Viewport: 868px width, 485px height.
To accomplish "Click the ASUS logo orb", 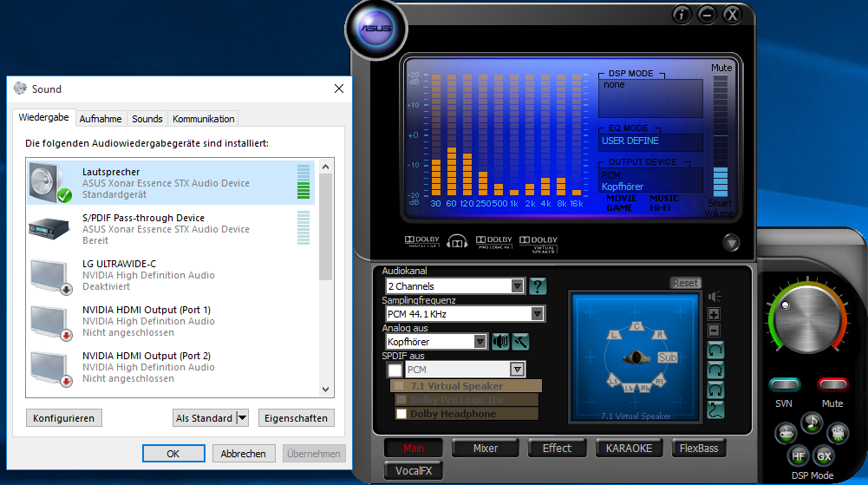I will (x=375, y=28).
